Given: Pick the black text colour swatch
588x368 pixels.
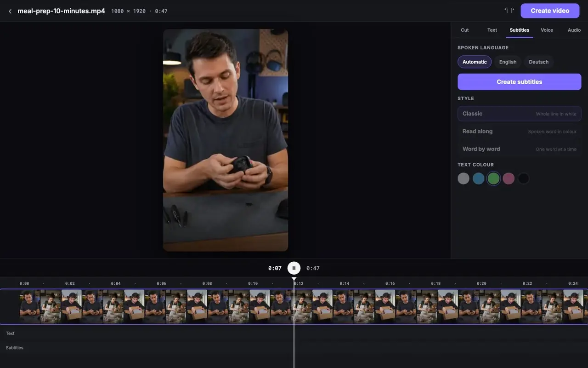Looking at the screenshot, I should [523, 178].
